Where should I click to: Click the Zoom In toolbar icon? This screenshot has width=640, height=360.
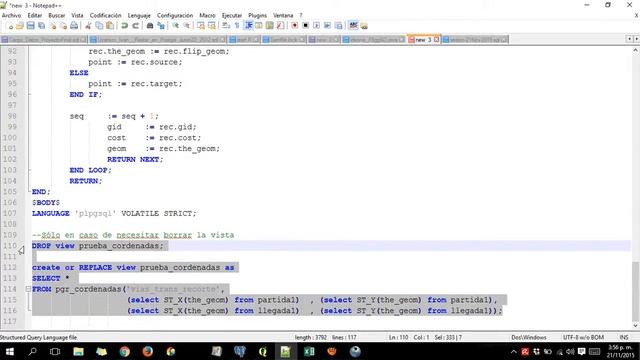coord(176,26)
